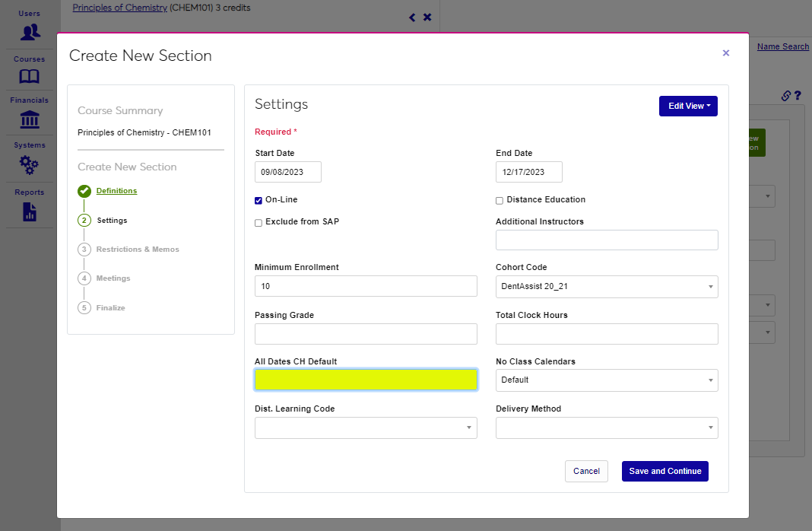The image size is (812, 531).
Task: Open the Courses book icon
Action: point(30,76)
